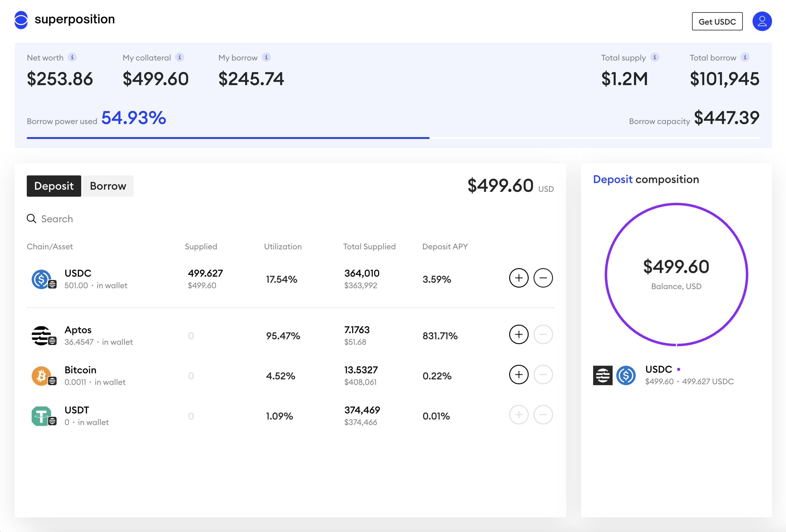This screenshot has width=786, height=532.
Task: Click the Total borrow info icon
Action: pyautogui.click(x=745, y=57)
